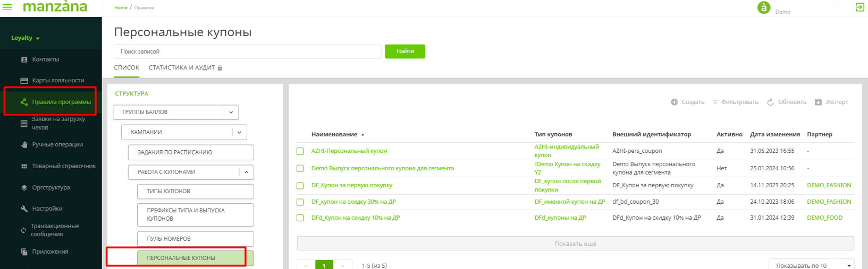This screenshot has width=868, height=269.
Task: Select Типы купонов in structure tree
Action: point(195,191)
